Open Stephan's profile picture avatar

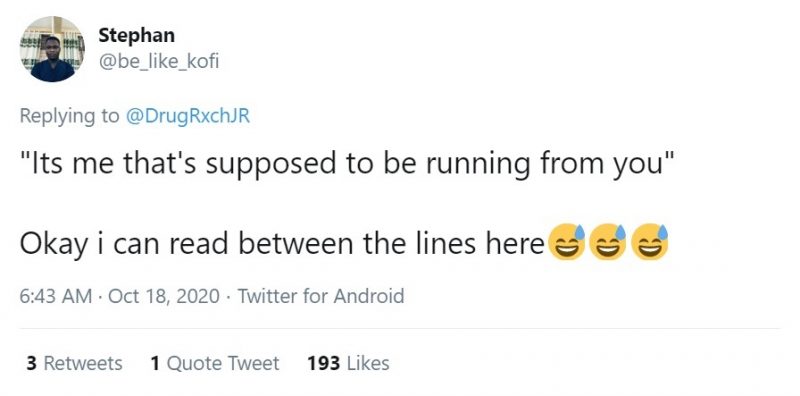point(53,49)
